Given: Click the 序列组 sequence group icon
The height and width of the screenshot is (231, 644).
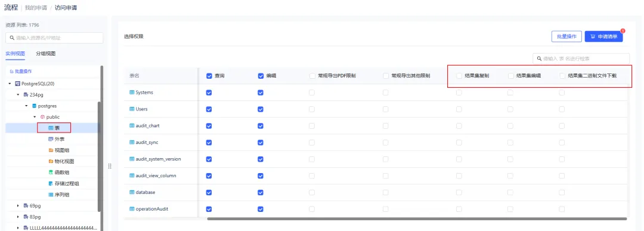Looking at the screenshot, I should [x=51, y=195].
